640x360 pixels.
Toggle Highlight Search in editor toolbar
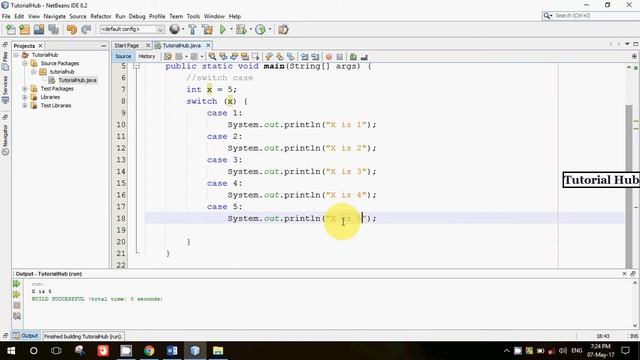tap(245, 57)
